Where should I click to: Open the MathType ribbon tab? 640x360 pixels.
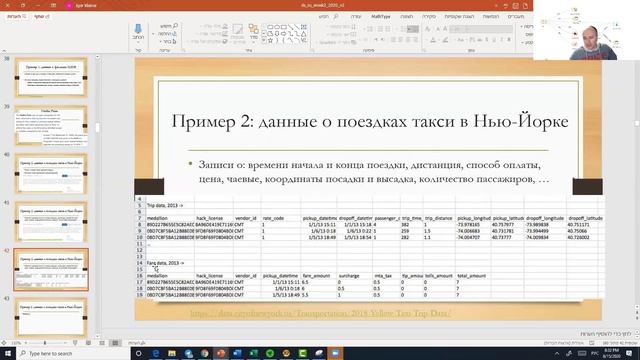click(381, 16)
